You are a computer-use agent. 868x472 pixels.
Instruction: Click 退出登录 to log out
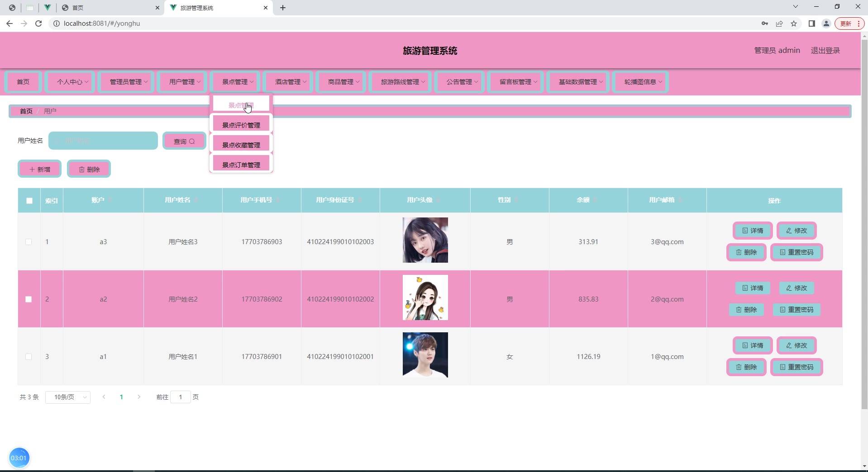[x=825, y=51]
